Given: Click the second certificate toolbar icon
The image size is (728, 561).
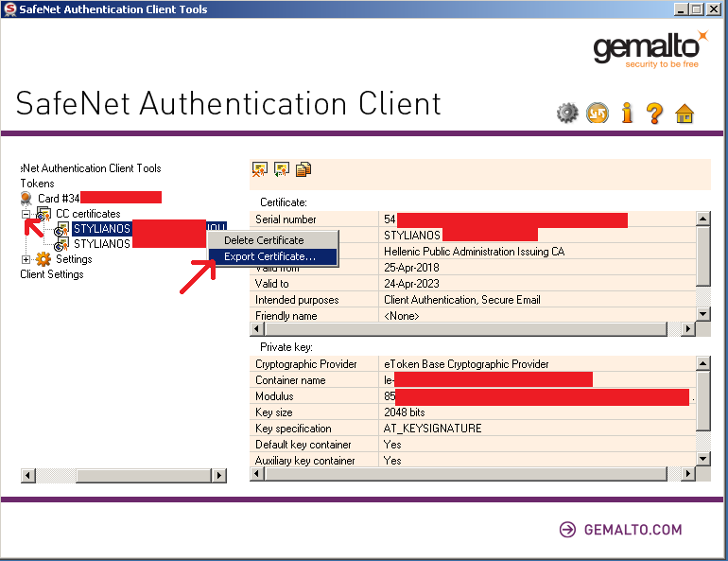Looking at the screenshot, I should pyautogui.click(x=282, y=170).
